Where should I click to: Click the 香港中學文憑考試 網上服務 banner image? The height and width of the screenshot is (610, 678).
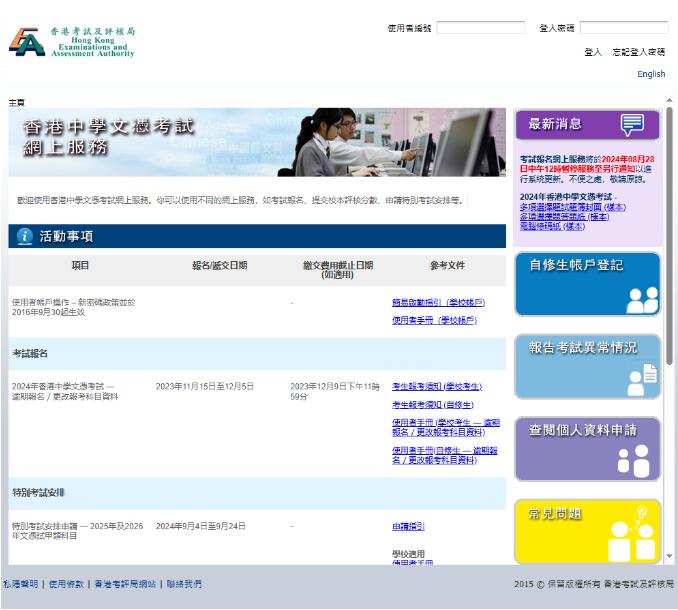point(257,142)
